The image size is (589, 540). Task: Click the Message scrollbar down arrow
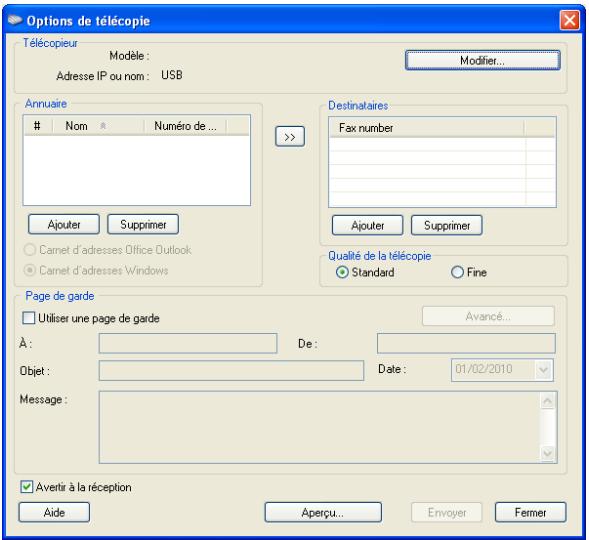[548, 453]
